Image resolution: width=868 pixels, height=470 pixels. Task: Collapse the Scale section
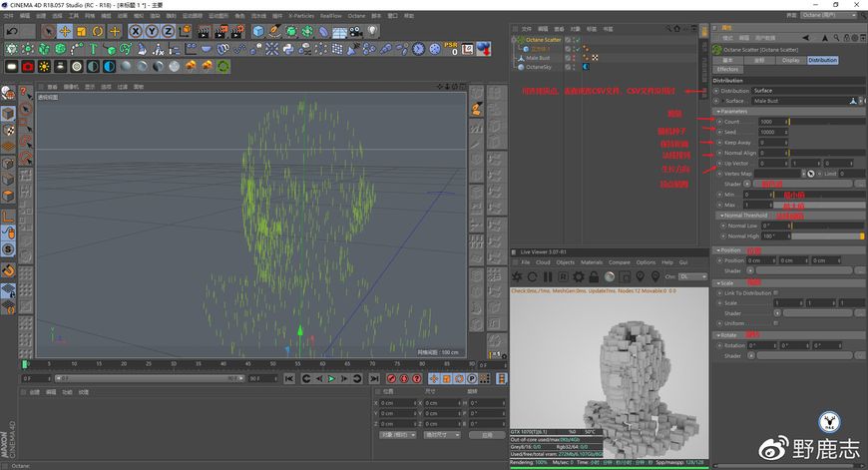coord(718,282)
